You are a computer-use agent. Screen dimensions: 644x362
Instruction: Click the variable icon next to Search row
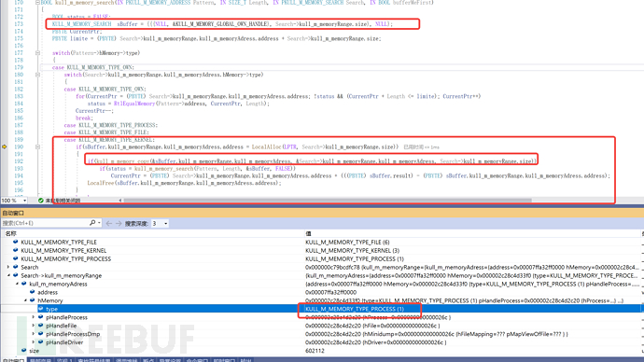pos(16,267)
